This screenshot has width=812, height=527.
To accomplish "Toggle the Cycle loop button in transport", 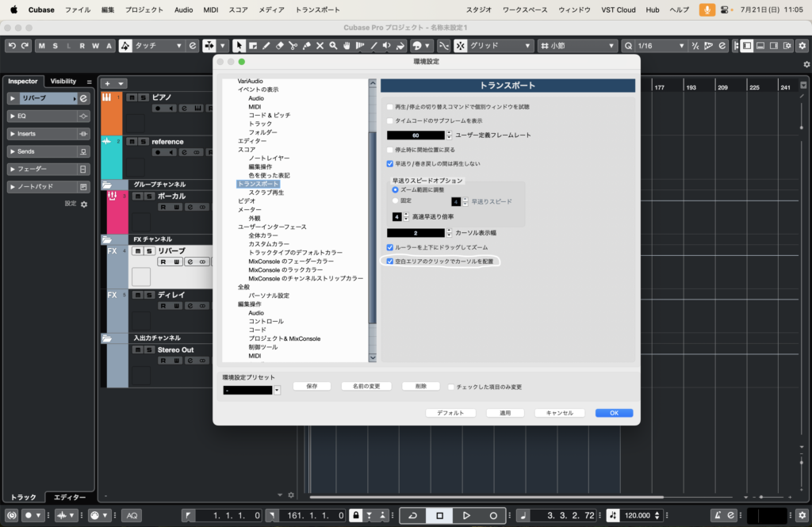I will point(412,515).
